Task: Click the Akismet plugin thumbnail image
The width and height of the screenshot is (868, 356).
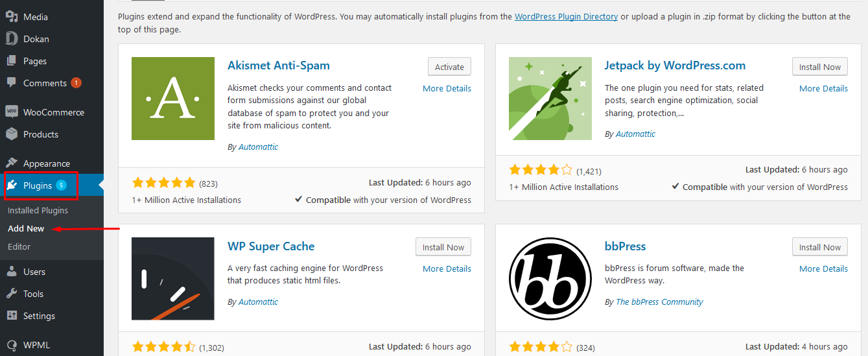Action: point(173,99)
